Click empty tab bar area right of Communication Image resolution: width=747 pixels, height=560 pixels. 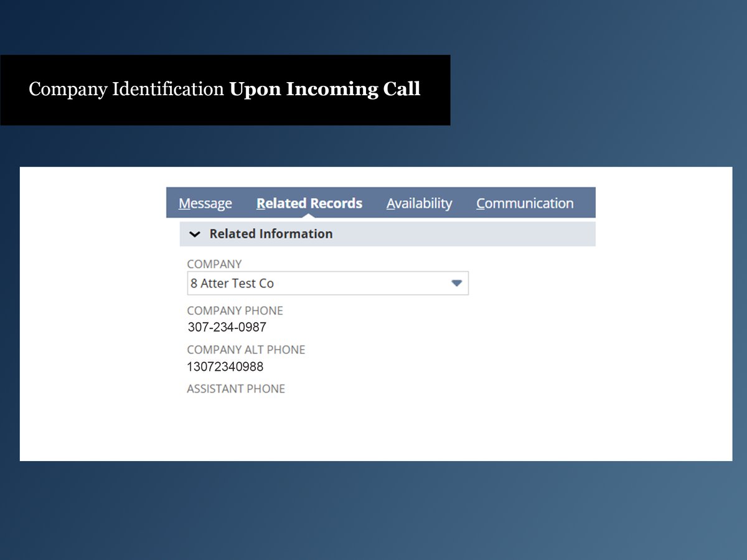585,203
